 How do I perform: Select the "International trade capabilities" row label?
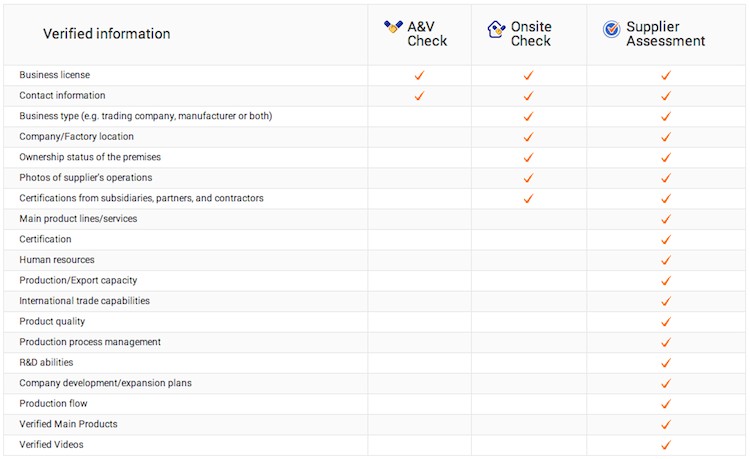click(x=84, y=301)
